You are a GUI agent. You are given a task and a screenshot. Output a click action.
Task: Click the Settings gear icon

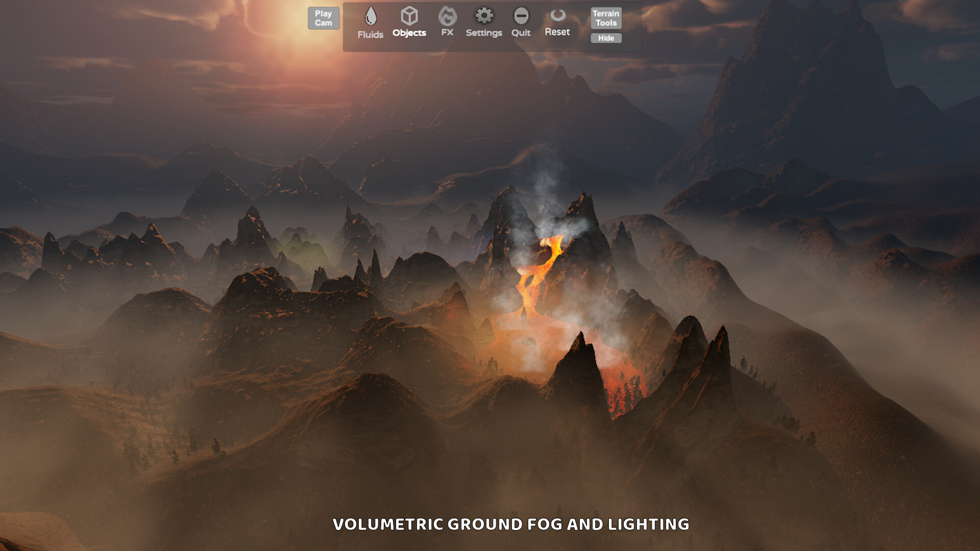[484, 16]
